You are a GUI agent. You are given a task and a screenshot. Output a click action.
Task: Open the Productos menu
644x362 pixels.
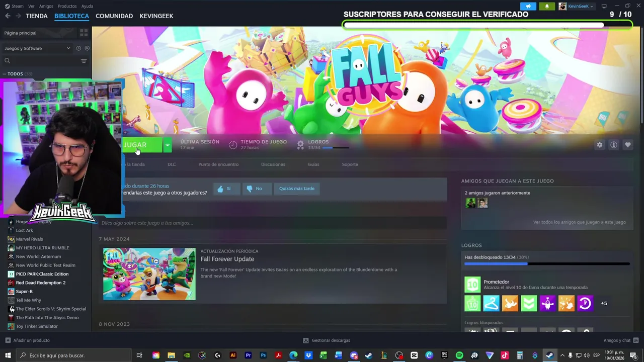(67, 6)
